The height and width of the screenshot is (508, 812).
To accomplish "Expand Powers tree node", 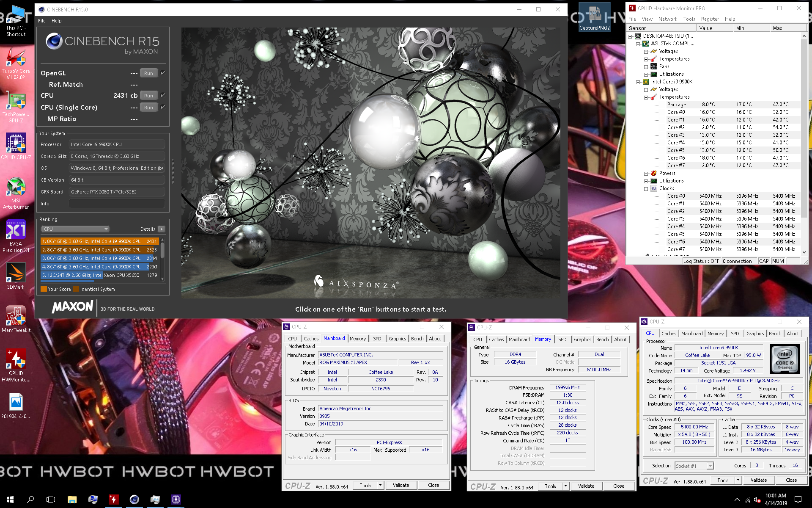I will pos(646,173).
